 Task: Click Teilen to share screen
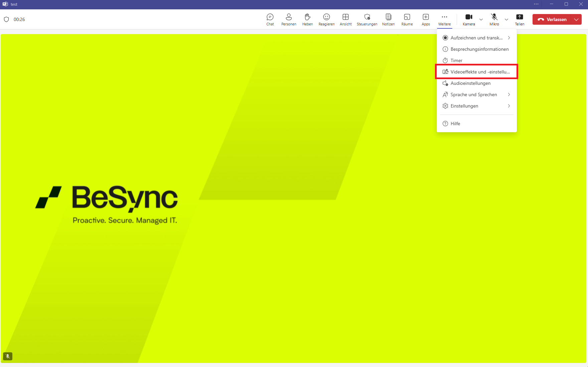pyautogui.click(x=520, y=19)
